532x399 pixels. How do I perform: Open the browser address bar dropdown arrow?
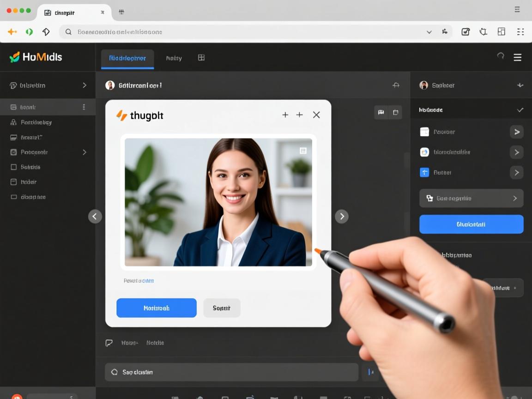tap(429, 32)
